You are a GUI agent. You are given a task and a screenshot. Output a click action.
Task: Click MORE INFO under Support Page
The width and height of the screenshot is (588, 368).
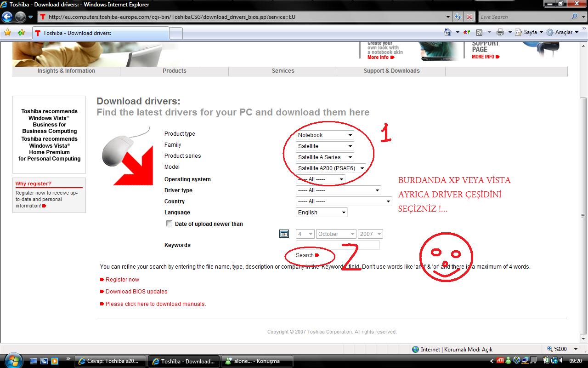click(486, 57)
